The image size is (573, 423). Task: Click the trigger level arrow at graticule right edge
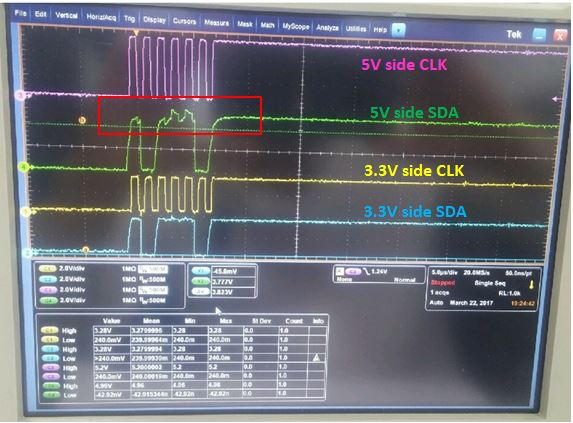(557, 99)
